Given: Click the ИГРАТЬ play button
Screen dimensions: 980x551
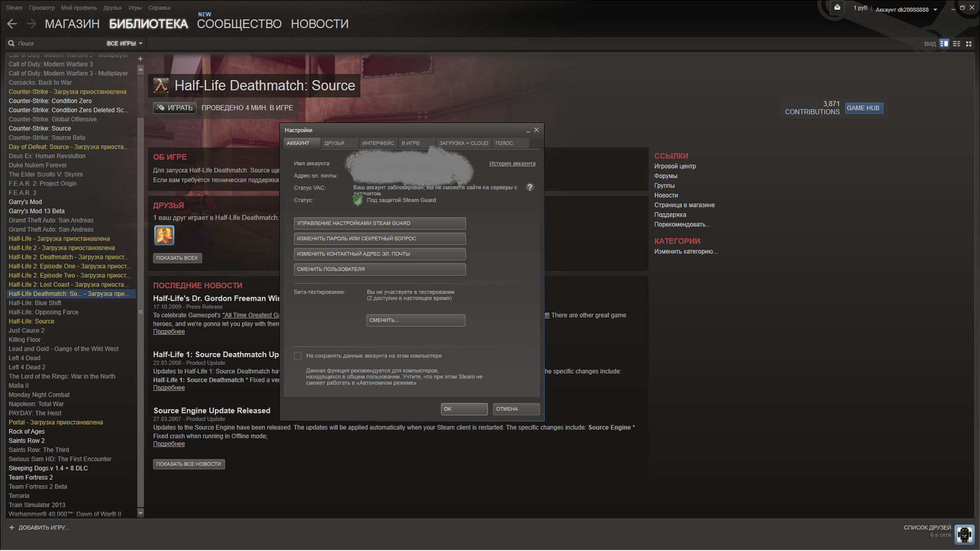Looking at the screenshot, I should coord(175,108).
